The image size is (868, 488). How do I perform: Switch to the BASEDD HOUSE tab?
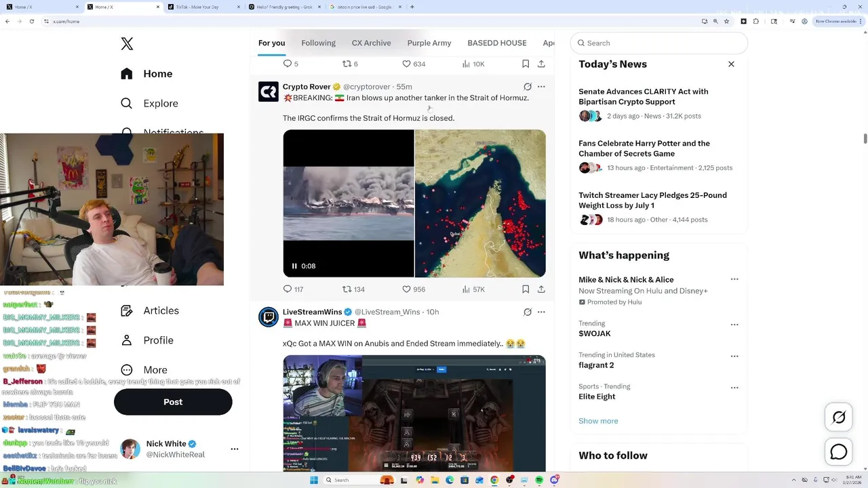(497, 43)
